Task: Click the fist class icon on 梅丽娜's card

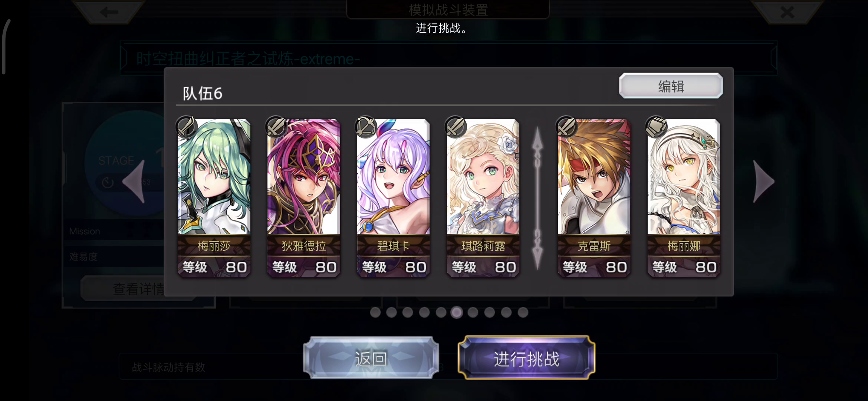Action: tap(657, 127)
